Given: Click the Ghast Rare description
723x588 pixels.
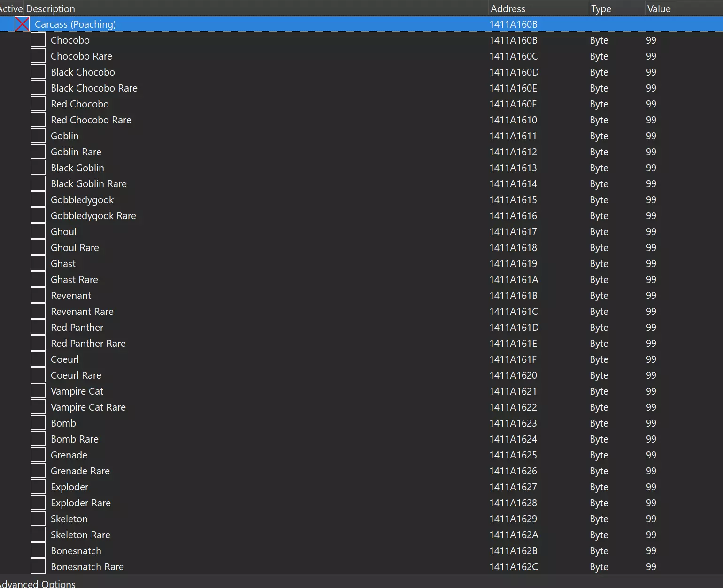Looking at the screenshot, I should coord(74,279).
